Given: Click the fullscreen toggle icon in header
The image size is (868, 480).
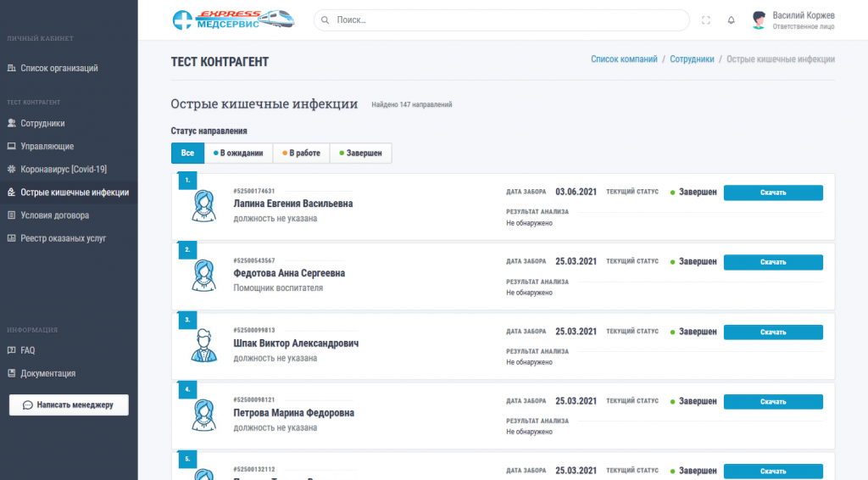Looking at the screenshot, I should pyautogui.click(x=706, y=20).
